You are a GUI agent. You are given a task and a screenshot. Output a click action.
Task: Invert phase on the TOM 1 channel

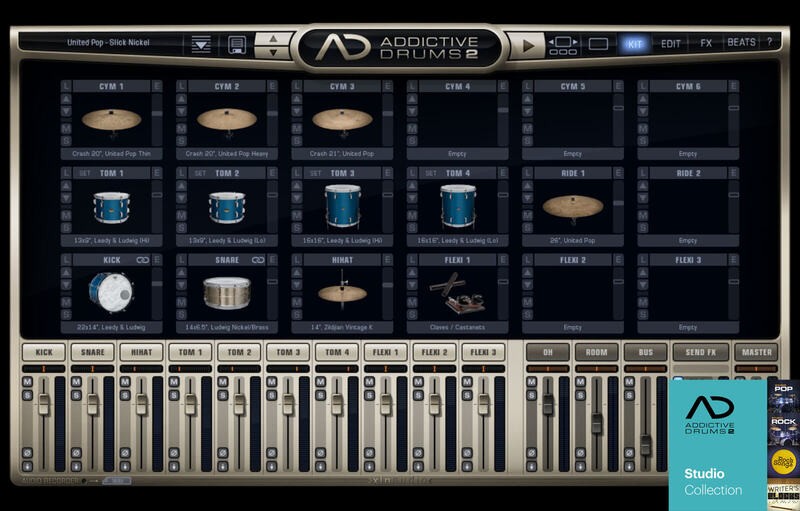click(x=174, y=453)
